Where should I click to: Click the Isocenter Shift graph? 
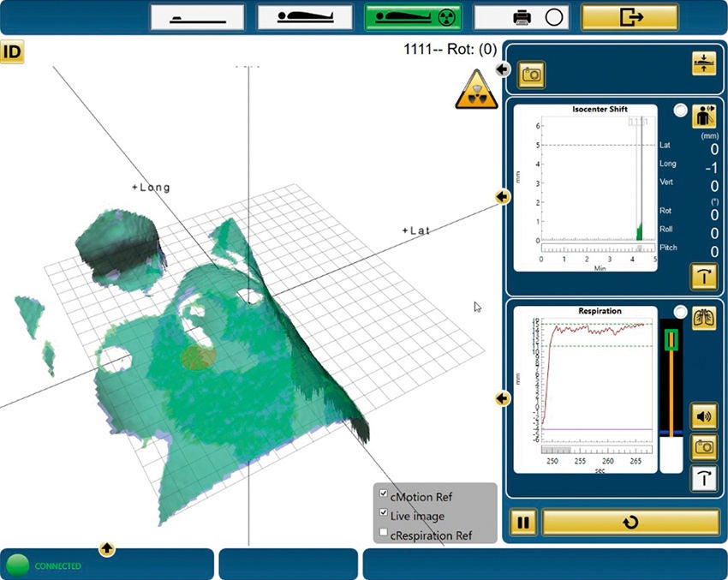coord(586,188)
